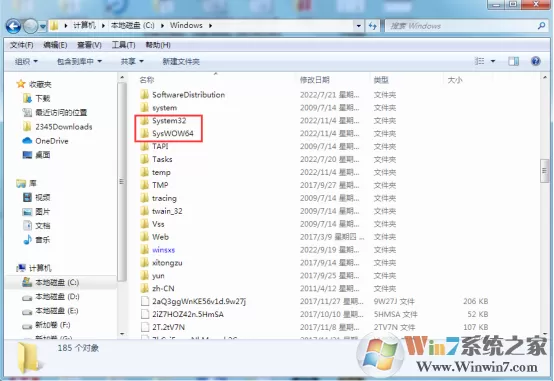Open the 文件(F) menu
The width and height of the screenshot is (554, 381).
(22, 45)
